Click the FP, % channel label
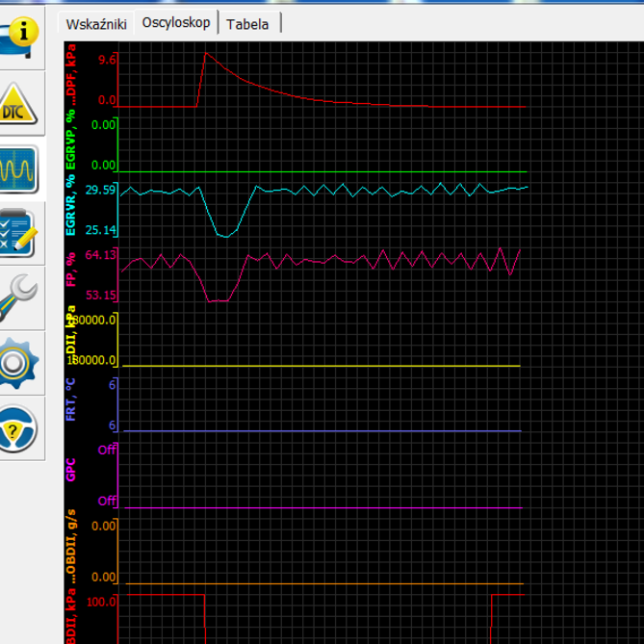The height and width of the screenshot is (644, 644). tap(70, 270)
